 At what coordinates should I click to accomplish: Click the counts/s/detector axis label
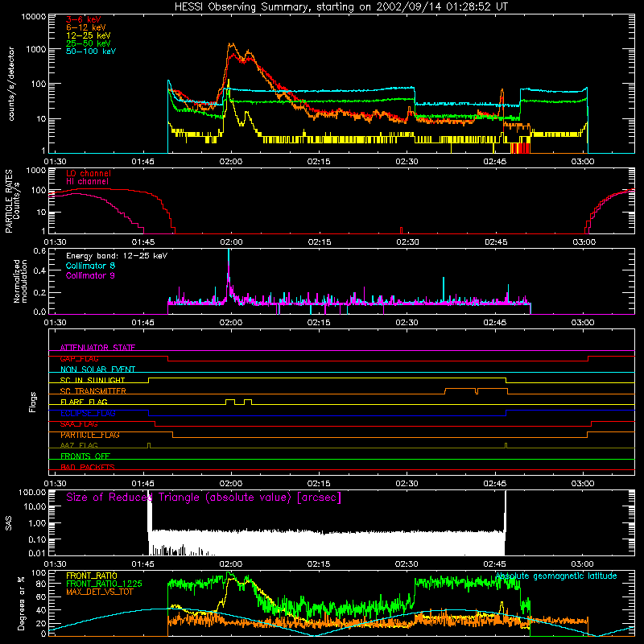(11, 84)
